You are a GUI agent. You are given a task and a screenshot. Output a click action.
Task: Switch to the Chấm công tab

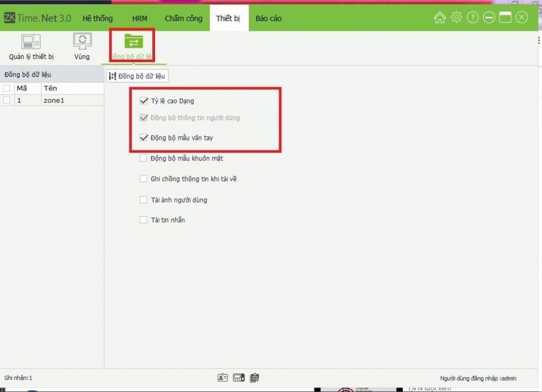tap(184, 18)
